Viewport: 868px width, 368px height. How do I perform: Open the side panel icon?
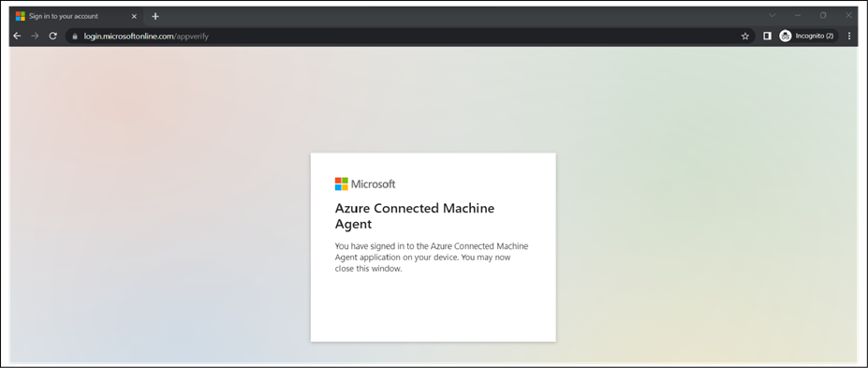(x=767, y=36)
